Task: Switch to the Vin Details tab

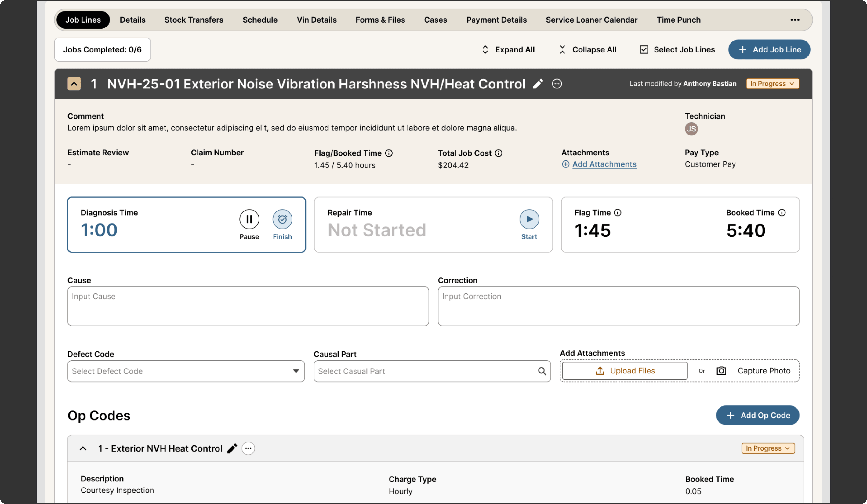Action: 317,20
